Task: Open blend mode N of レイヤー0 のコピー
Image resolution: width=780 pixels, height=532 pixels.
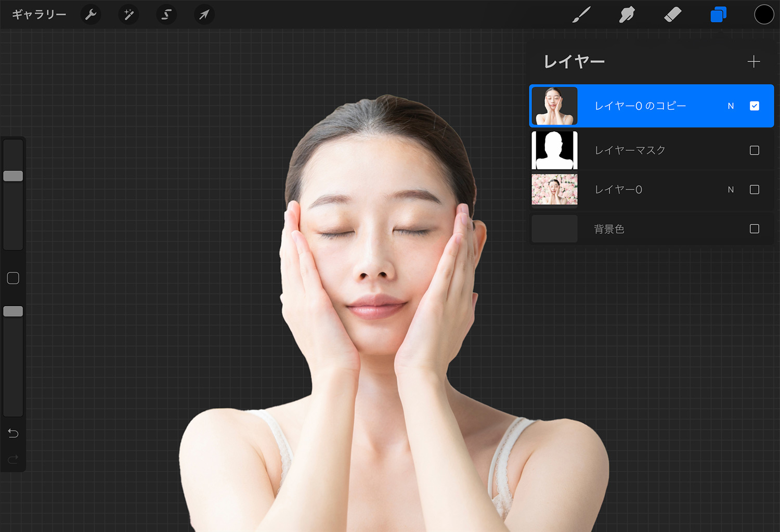Action: pyautogui.click(x=731, y=106)
